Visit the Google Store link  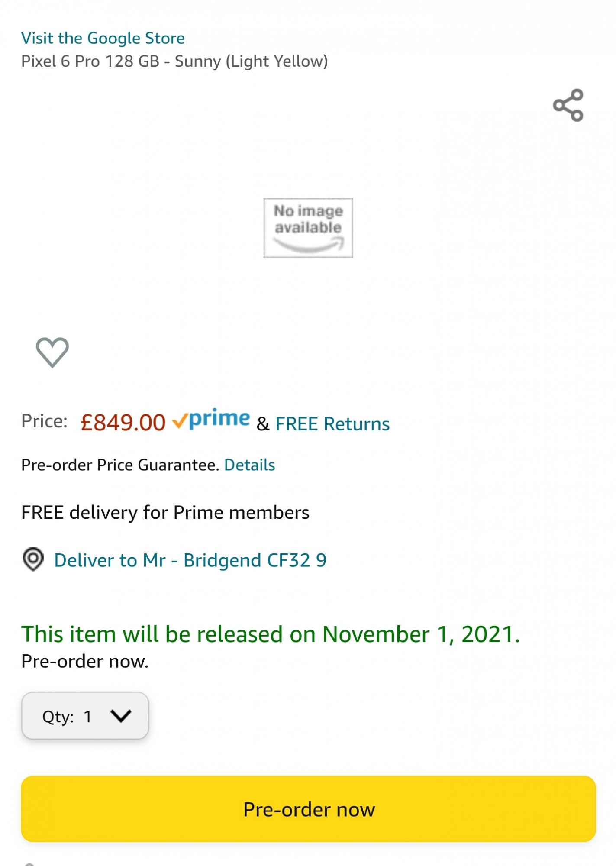tap(103, 38)
